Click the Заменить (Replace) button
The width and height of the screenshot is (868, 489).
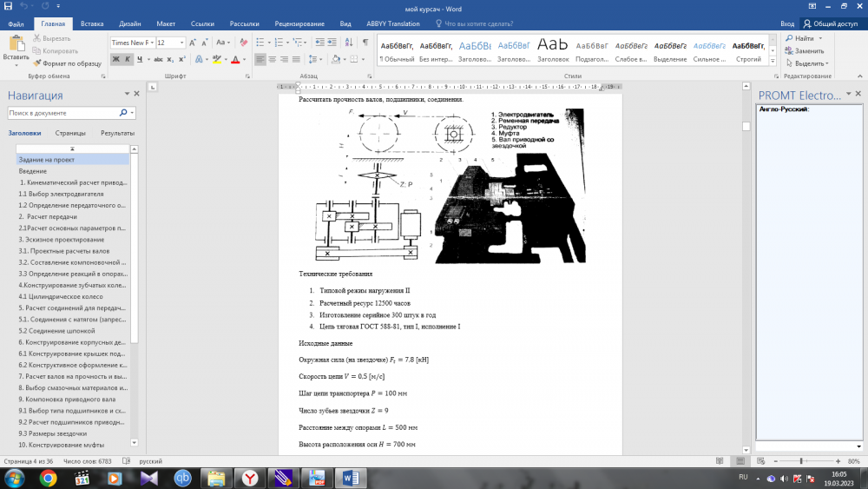tap(807, 50)
